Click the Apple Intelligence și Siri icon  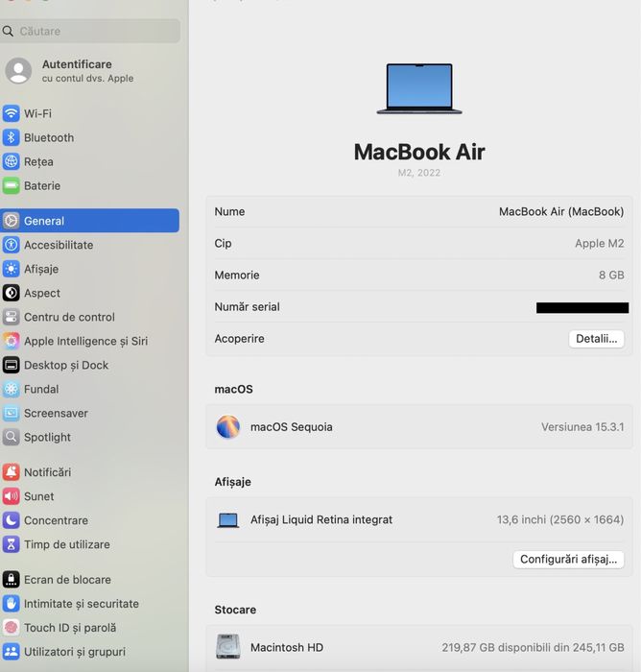click(11, 341)
